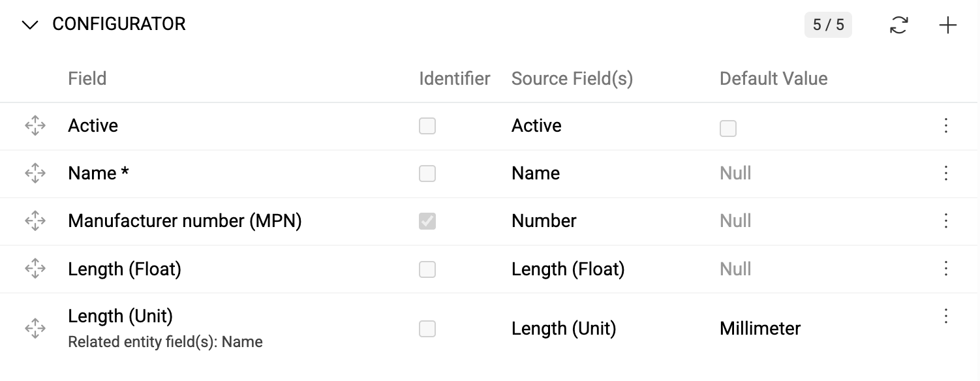Open the three-dot menu for Active row

point(945,126)
